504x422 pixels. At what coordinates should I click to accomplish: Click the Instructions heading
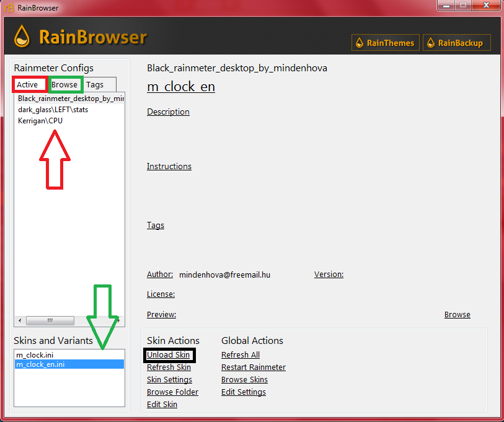169,167
